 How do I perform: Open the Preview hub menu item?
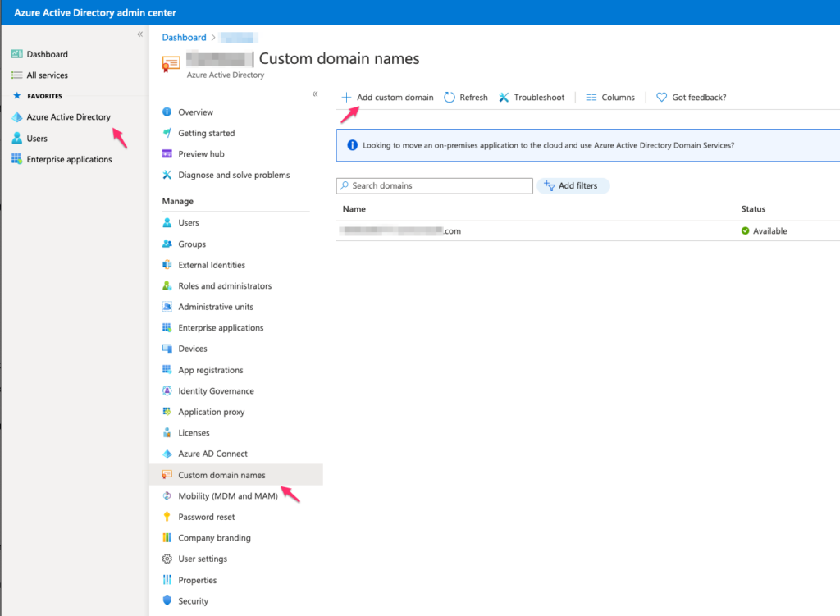(201, 153)
